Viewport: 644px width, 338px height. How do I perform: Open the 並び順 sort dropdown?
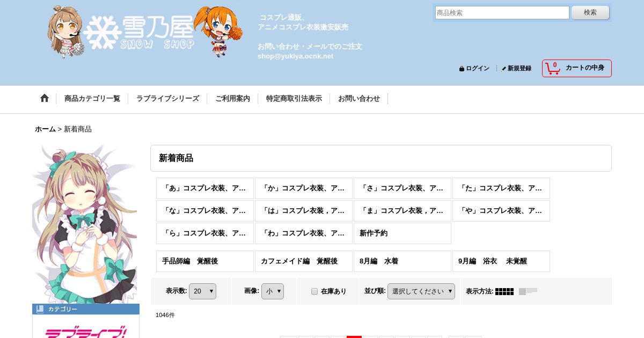click(x=421, y=291)
